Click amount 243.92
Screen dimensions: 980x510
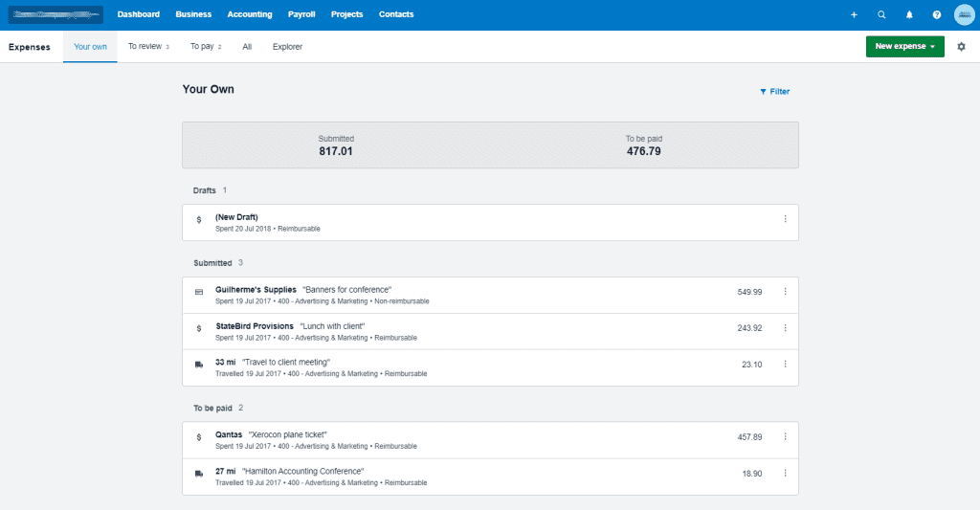coord(749,328)
